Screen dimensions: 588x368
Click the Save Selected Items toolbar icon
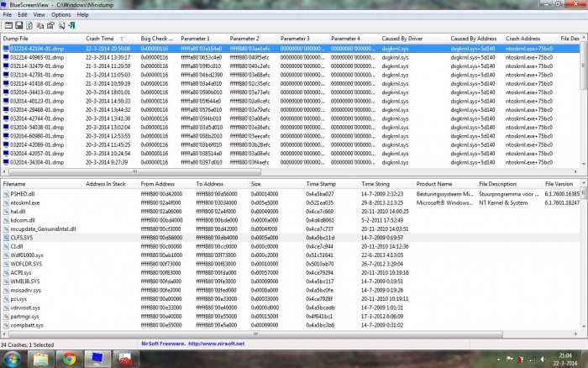point(18,26)
